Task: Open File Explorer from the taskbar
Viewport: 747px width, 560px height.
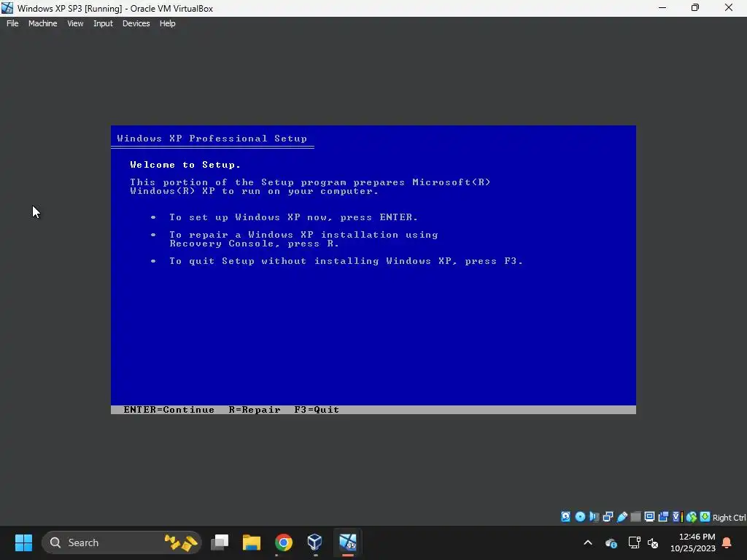Action: pyautogui.click(x=252, y=542)
